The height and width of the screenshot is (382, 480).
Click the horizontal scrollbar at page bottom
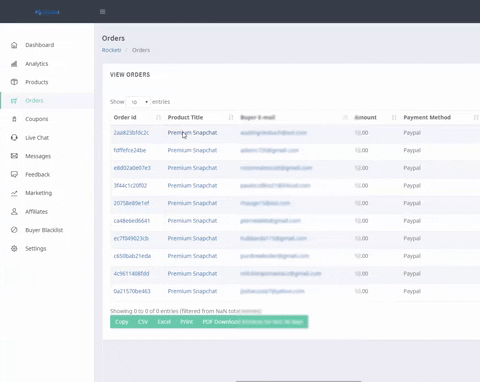298,381
